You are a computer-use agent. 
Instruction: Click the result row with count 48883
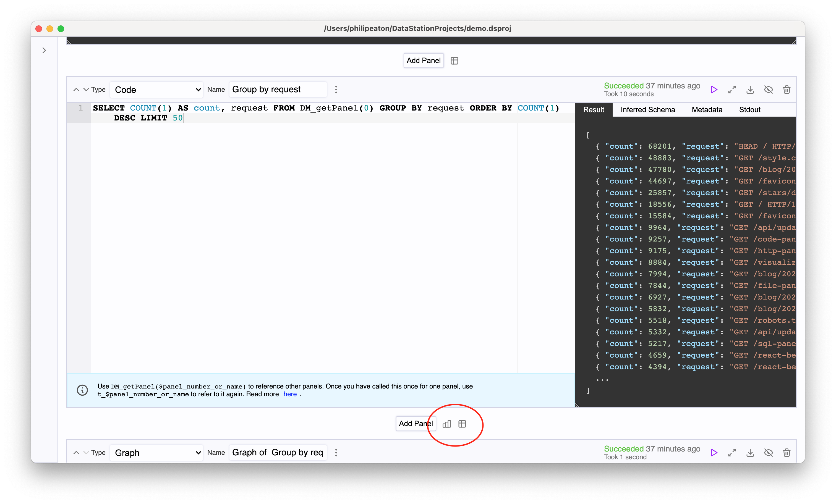[696, 158]
